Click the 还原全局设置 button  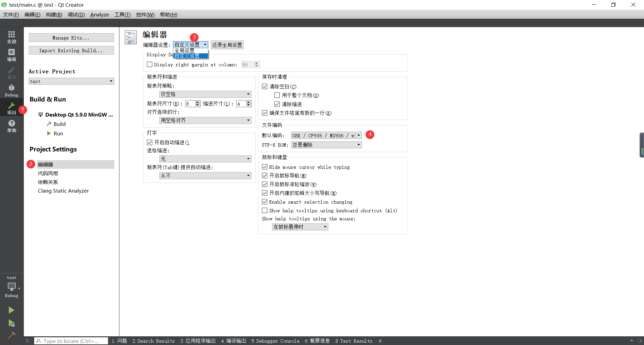tap(227, 45)
